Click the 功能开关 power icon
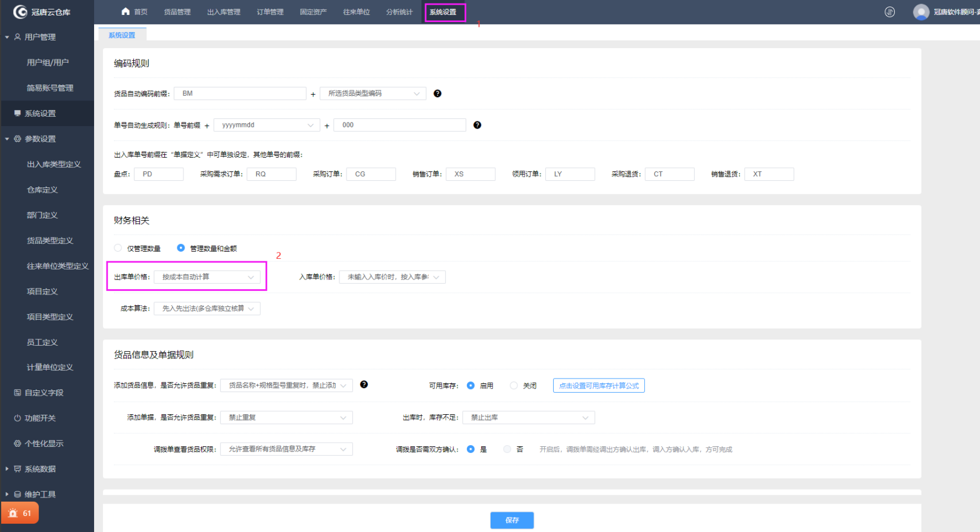 [17, 418]
